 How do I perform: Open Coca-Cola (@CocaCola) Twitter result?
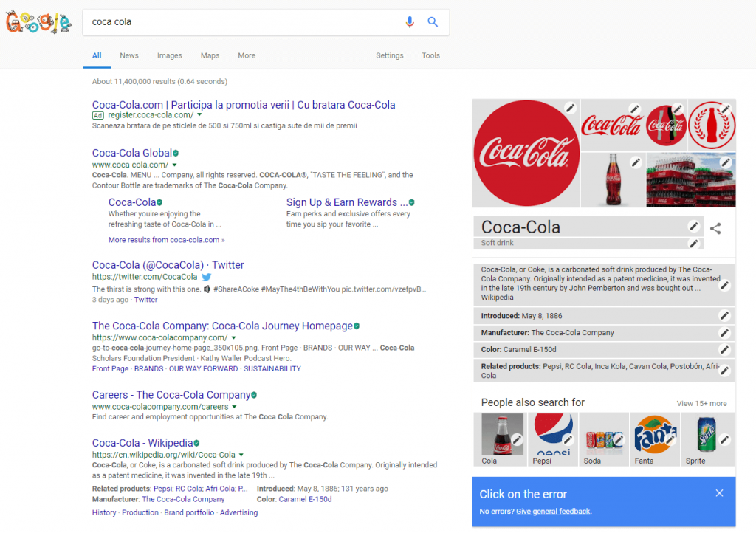[168, 264]
